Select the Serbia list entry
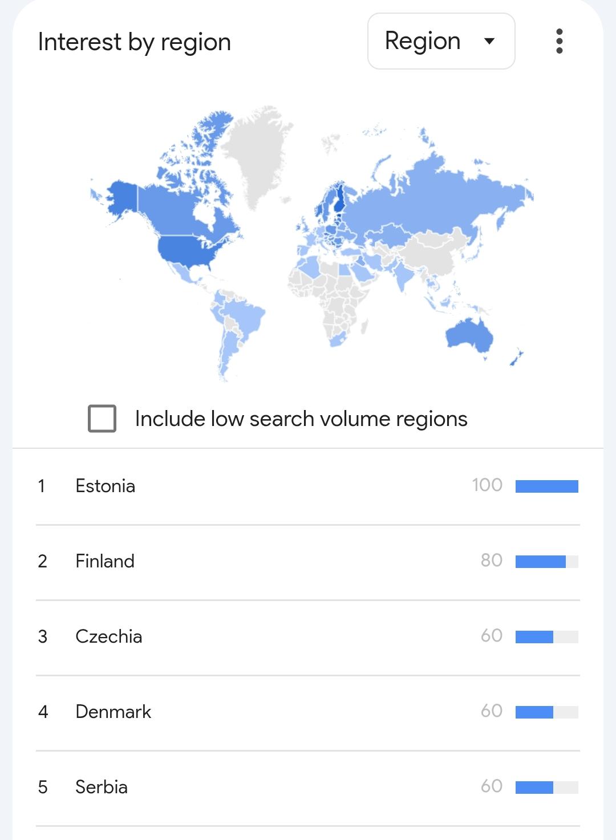 [102, 787]
